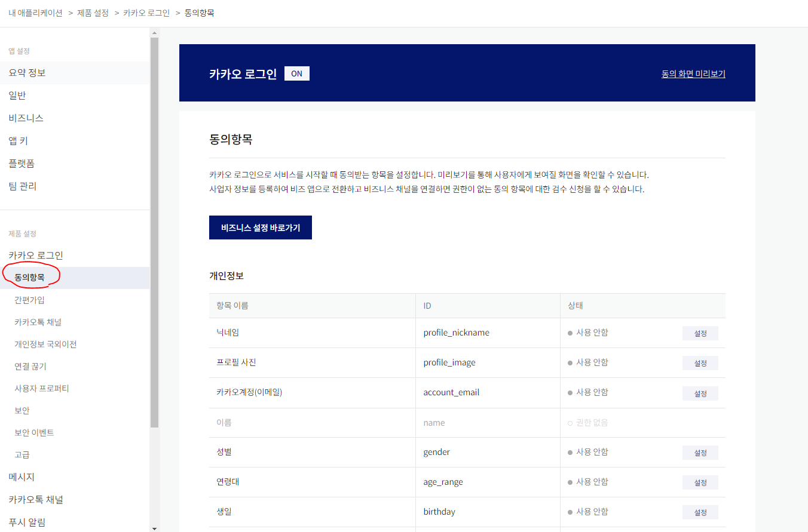
Task: Open 보안 이벤트 in the sidebar
Action: 75,432
